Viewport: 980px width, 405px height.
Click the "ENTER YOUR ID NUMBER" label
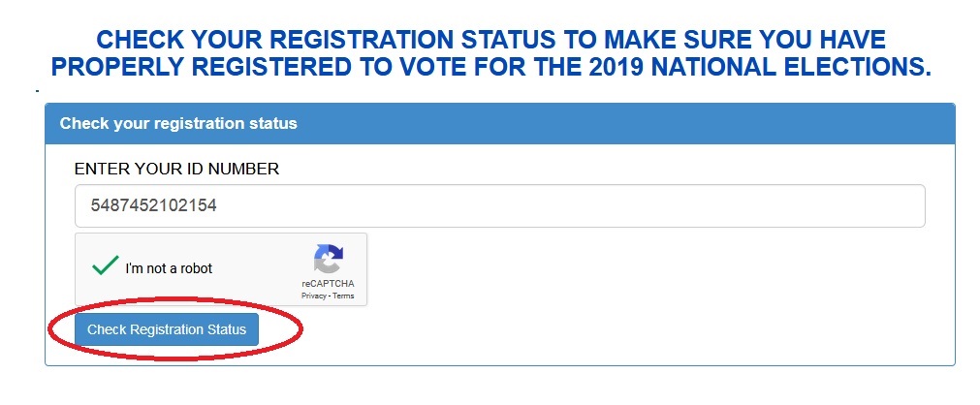(x=176, y=169)
